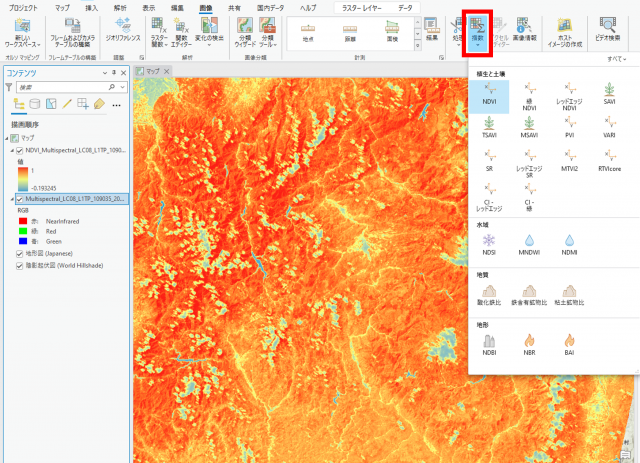Collapse Multispectral_LC08 layer legend

12,199
